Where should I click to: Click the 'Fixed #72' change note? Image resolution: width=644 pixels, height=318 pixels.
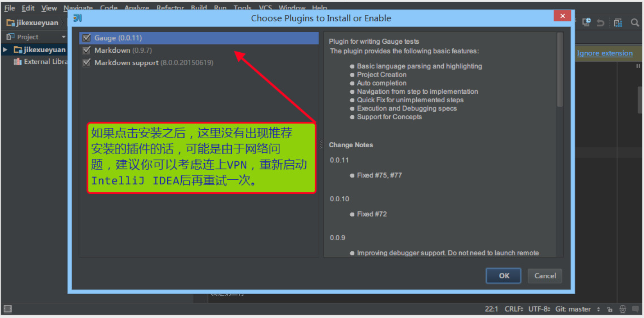point(372,214)
